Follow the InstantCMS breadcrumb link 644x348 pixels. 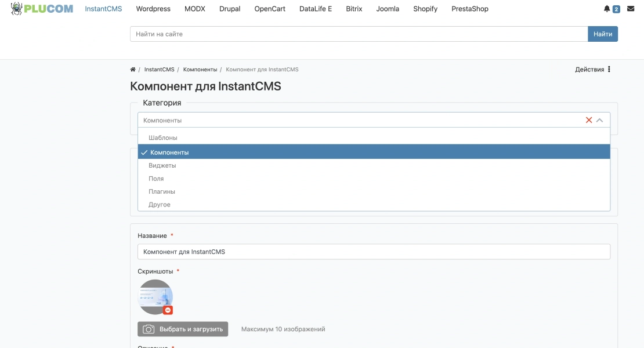[160, 70]
